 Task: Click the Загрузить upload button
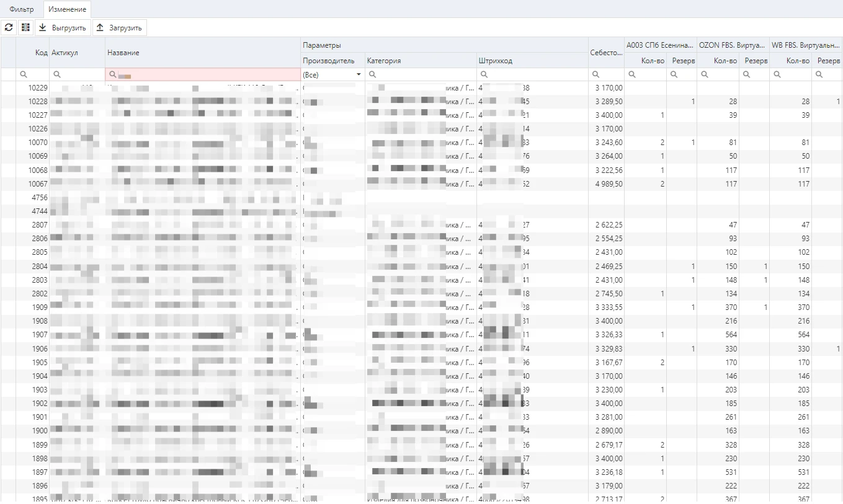[x=120, y=28]
